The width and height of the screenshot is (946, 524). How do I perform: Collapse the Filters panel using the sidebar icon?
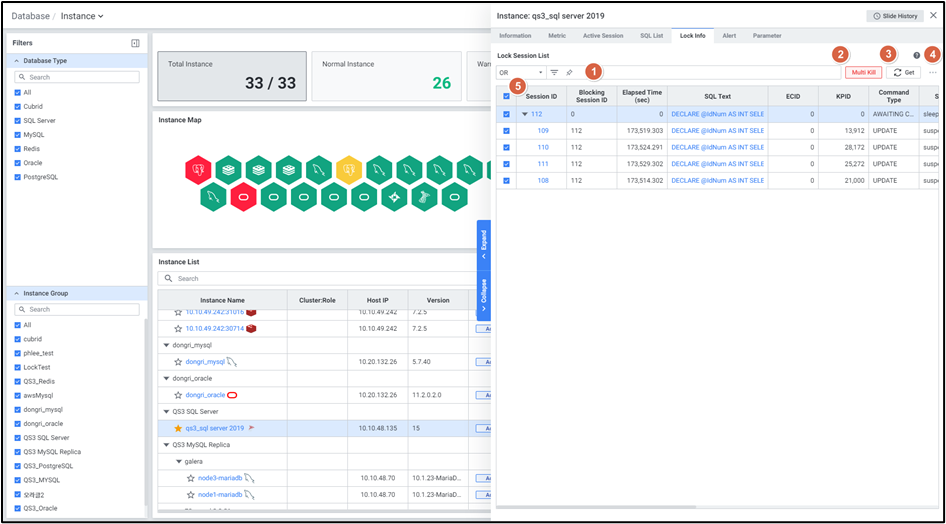tap(135, 43)
